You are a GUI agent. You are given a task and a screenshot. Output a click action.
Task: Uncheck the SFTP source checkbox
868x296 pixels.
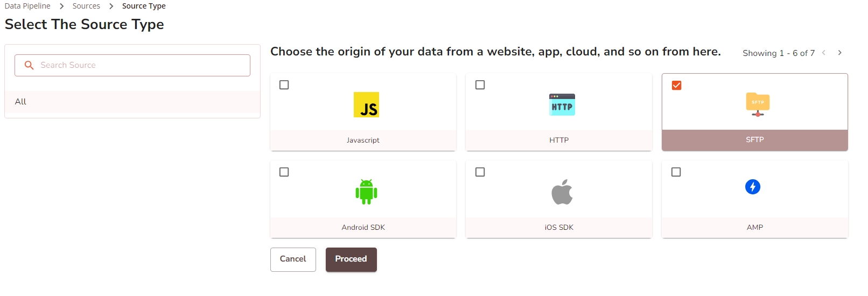(x=676, y=85)
